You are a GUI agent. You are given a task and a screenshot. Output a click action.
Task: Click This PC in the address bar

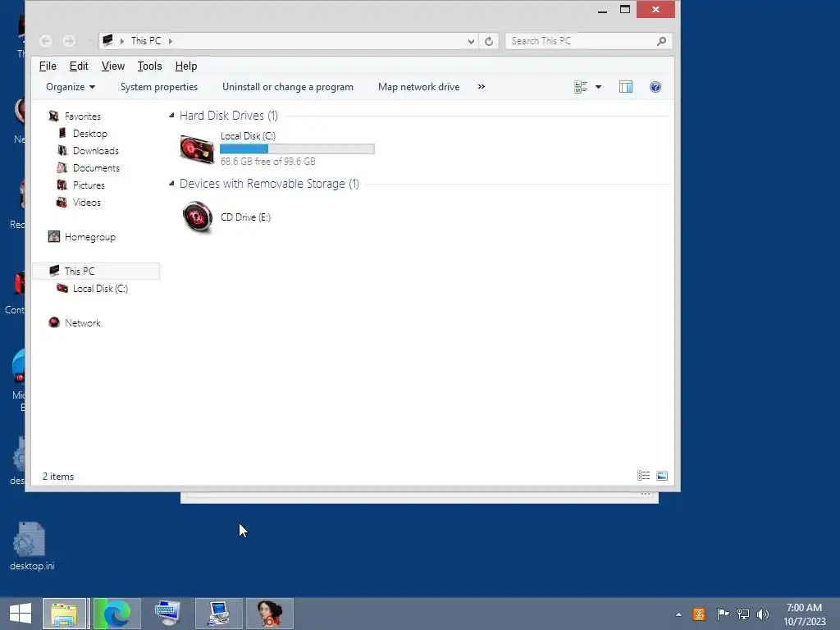(146, 41)
